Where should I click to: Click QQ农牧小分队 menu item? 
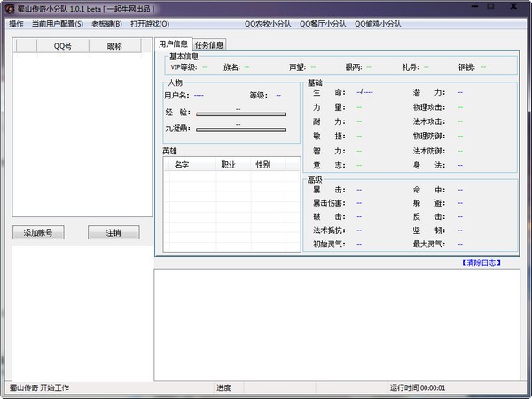[x=268, y=24]
